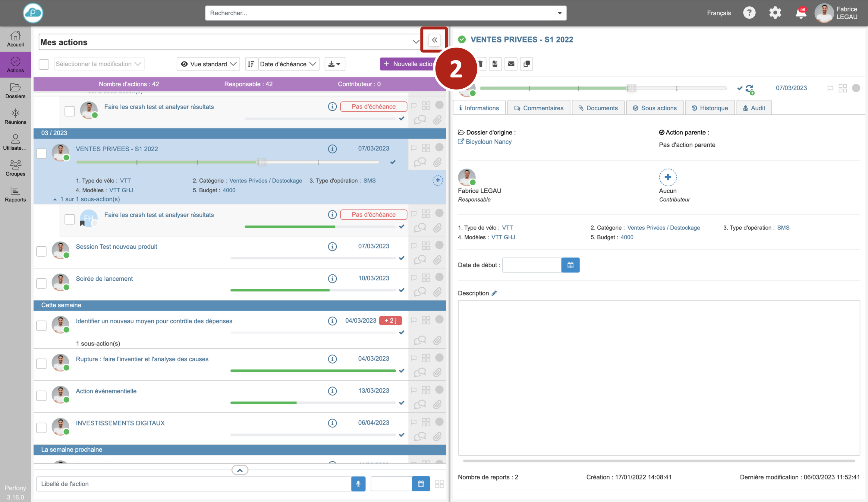The width and height of the screenshot is (868, 502).
Task: Tick checkbox for Action événementielle
Action: click(41, 396)
